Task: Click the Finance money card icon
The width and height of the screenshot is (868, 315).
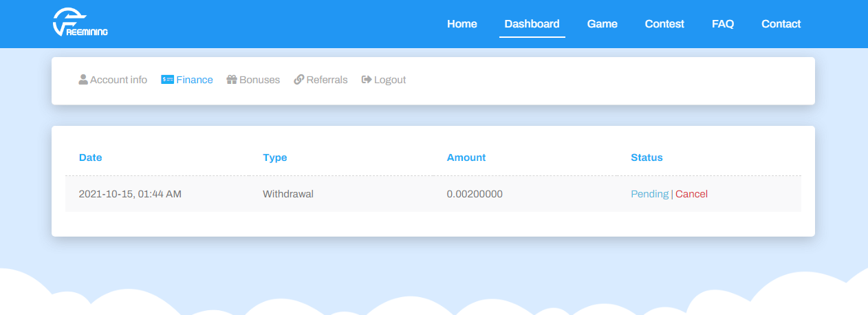Action: (167, 80)
